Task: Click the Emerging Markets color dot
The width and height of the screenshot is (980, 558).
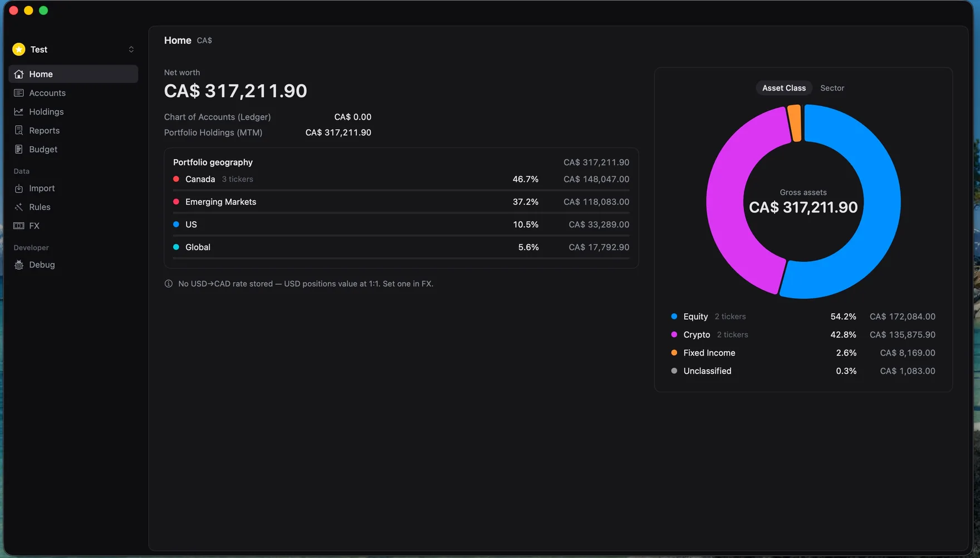Action: [176, 202]
